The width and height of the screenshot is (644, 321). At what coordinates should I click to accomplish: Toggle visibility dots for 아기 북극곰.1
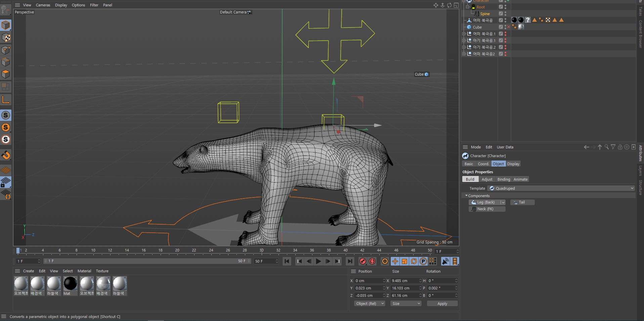tap(505, 40)
